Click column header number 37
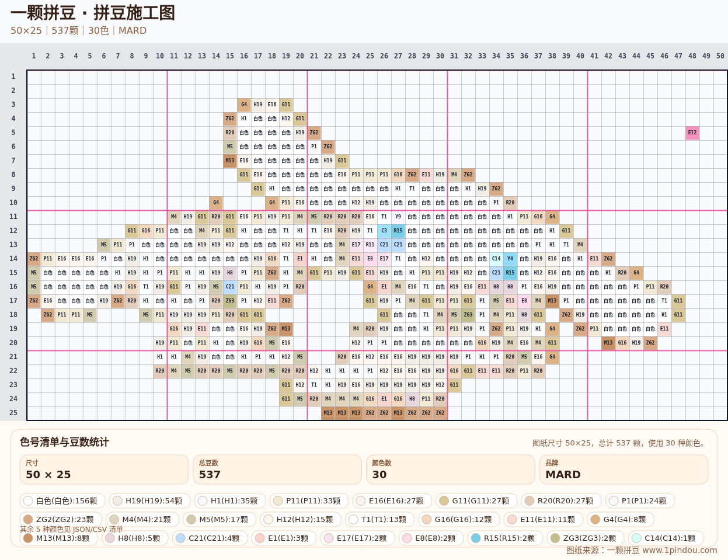This screenshot has height=560, width=728. pos(538,56)
